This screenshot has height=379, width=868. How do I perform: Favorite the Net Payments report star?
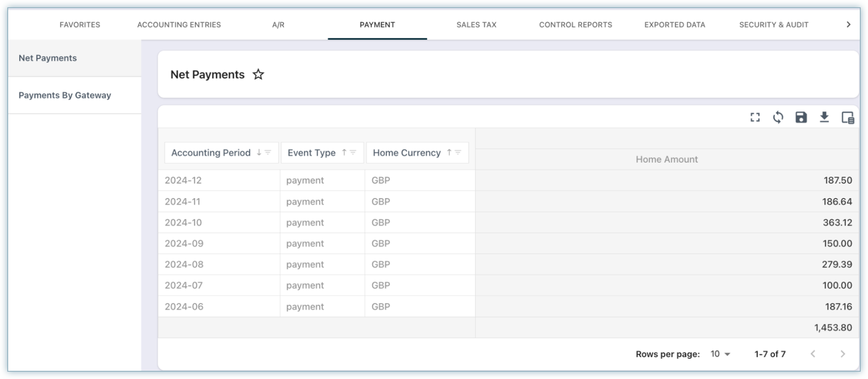[x=258, y=74]
